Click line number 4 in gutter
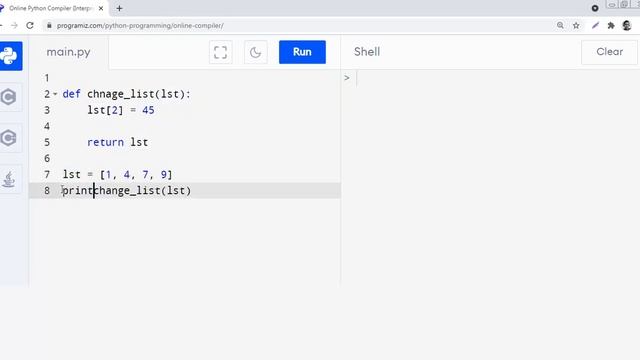The image size is (640, 360). click(47, 126)
